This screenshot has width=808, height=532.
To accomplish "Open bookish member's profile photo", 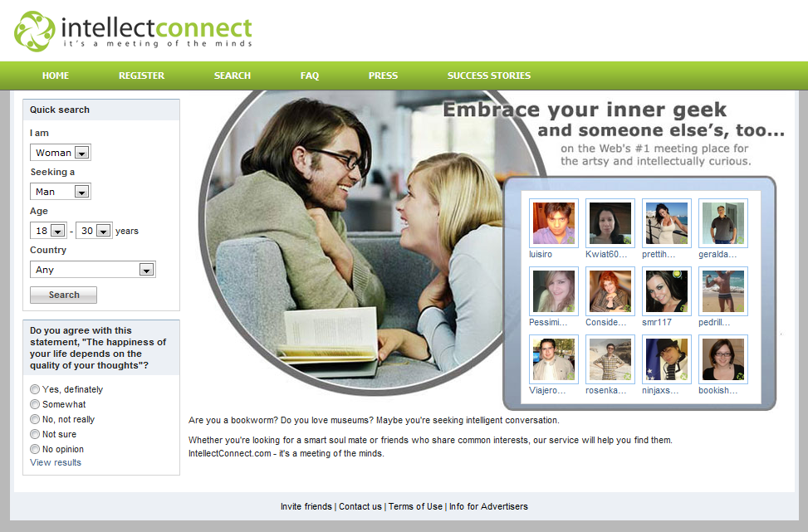I will pyautogui.click(x=723, y=359).
